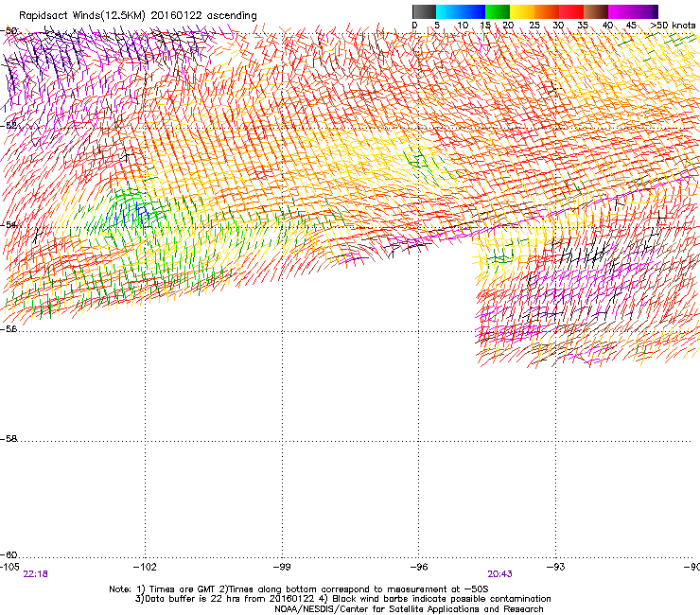Click the red 30-35 knots legend swatch
This screenshot has width=700, height=615.
tap(571, 11)
